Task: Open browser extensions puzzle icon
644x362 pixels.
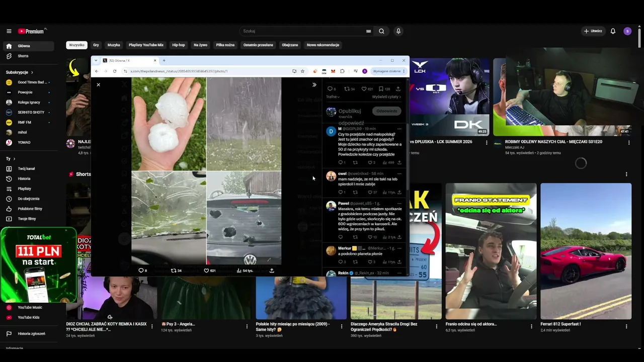Action: coord(342,71)
